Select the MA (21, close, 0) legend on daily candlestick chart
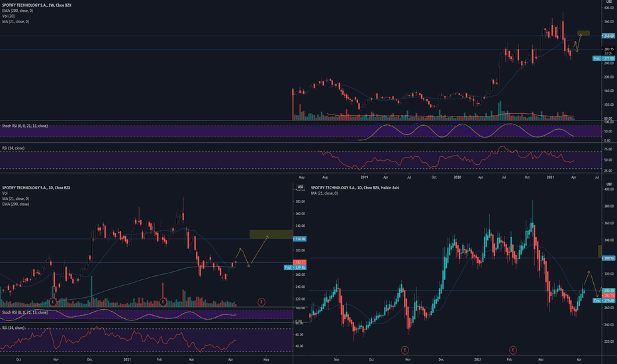 point(15,199)
